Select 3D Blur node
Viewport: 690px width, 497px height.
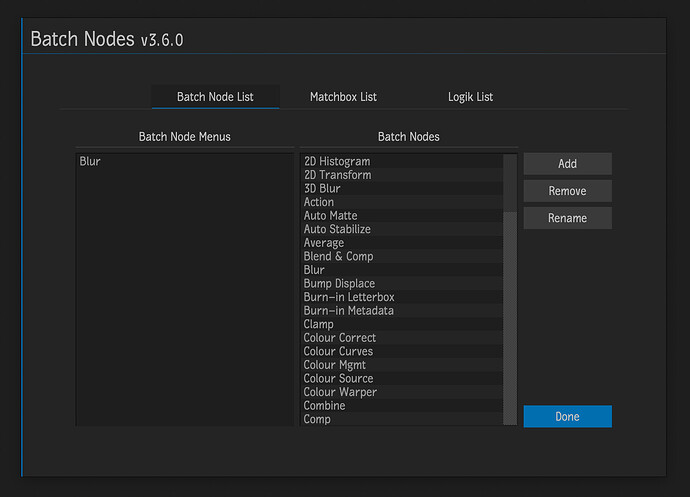402,188
